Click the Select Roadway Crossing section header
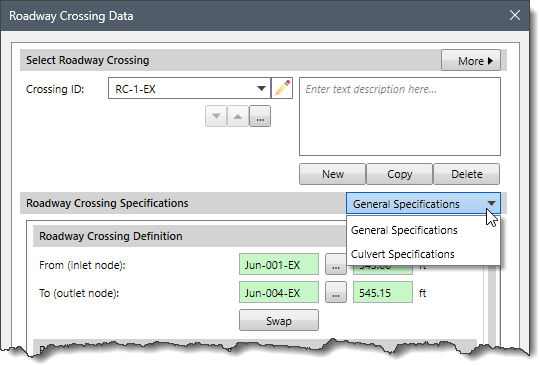Image resolution: width=539 pixels, height=365 pixels. (230, 60)
